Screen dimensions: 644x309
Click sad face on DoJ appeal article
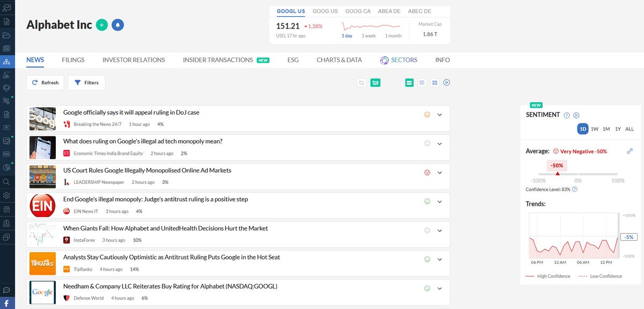point(428,114)
